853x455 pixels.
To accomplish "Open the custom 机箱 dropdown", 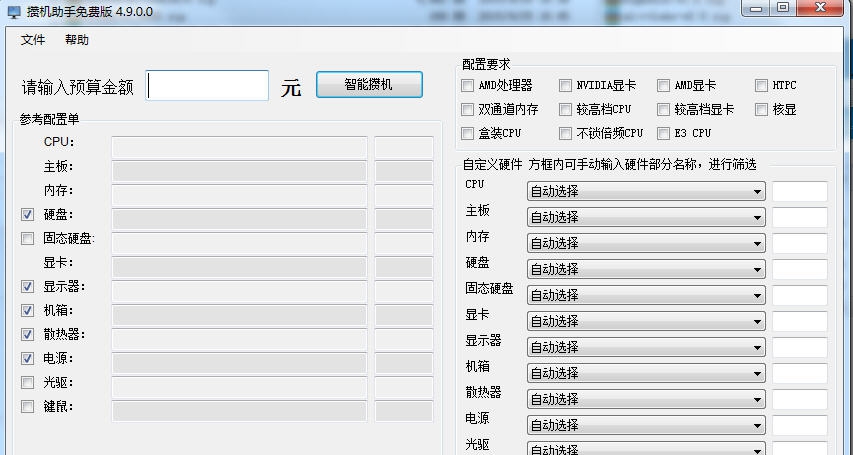I will point(646,373).
